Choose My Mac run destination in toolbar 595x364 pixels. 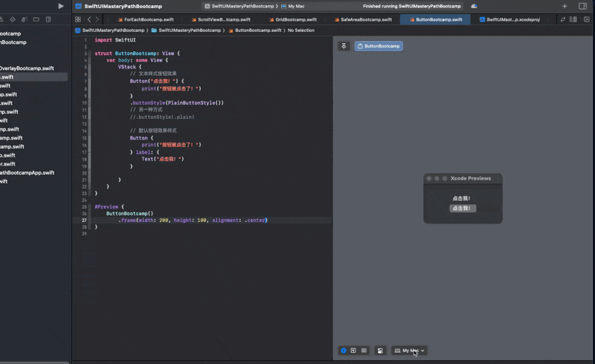click(295, 6)
